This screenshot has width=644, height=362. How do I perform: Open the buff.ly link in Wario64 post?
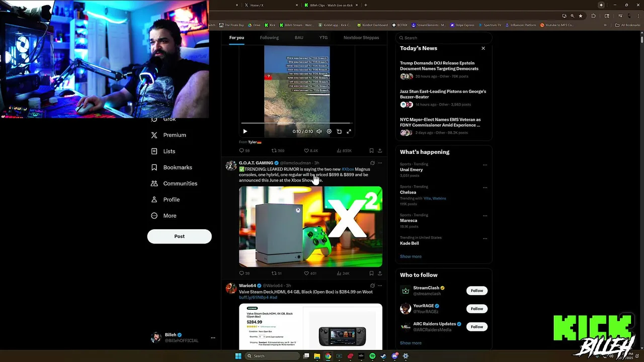(x=254, y=298)
